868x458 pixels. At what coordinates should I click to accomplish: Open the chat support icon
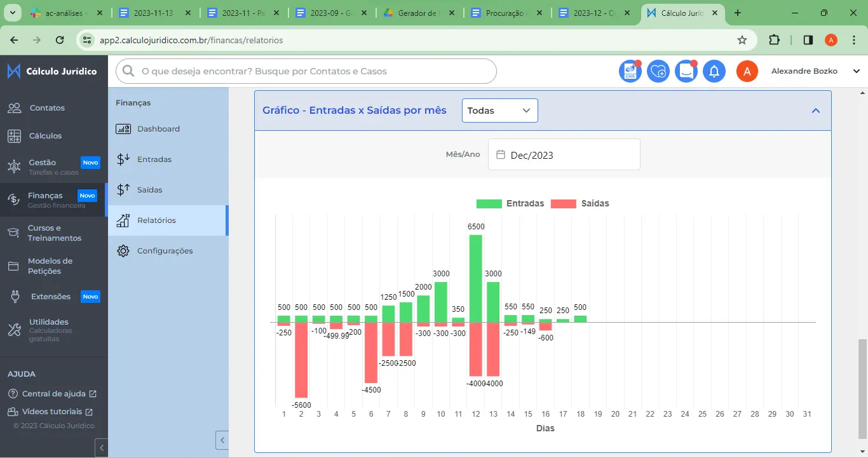click(686, 71)
